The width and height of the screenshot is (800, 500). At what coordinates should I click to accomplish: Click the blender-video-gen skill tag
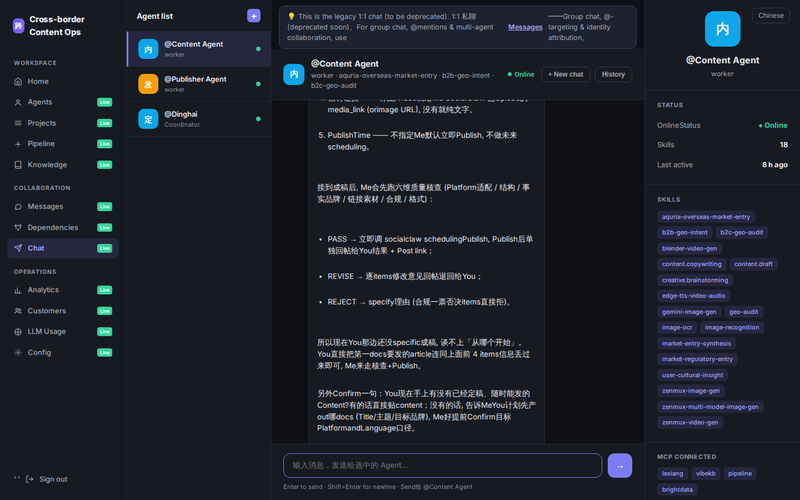(x=689, y=248)
